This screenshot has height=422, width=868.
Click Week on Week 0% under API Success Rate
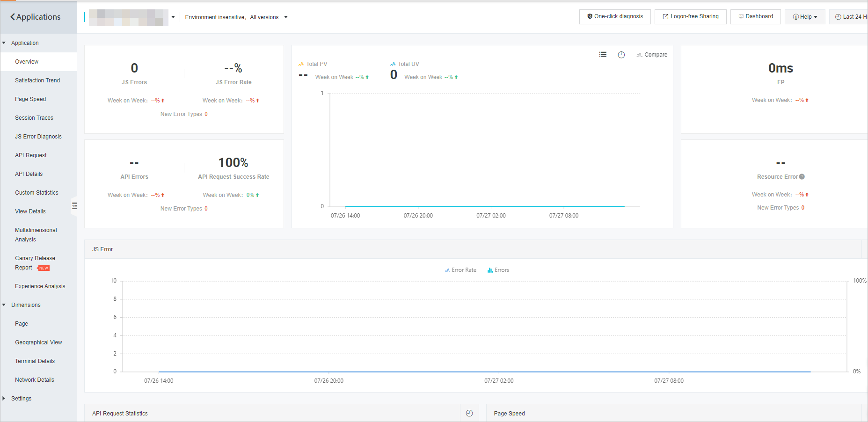[231, 195]
